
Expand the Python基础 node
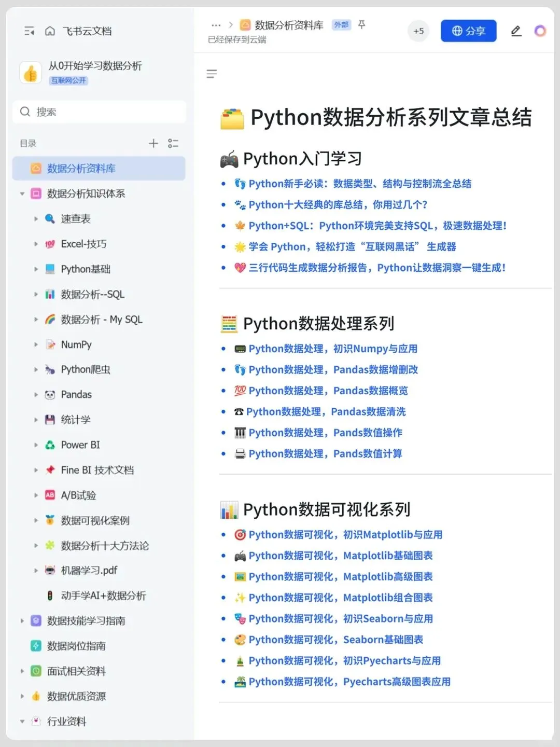tap(36, 269)
